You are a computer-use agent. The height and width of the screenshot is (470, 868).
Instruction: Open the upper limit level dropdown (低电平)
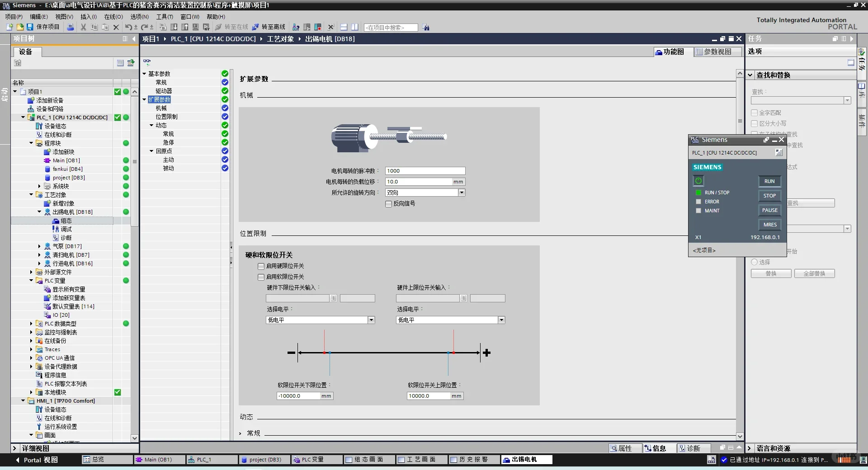[x=501, y=320]
